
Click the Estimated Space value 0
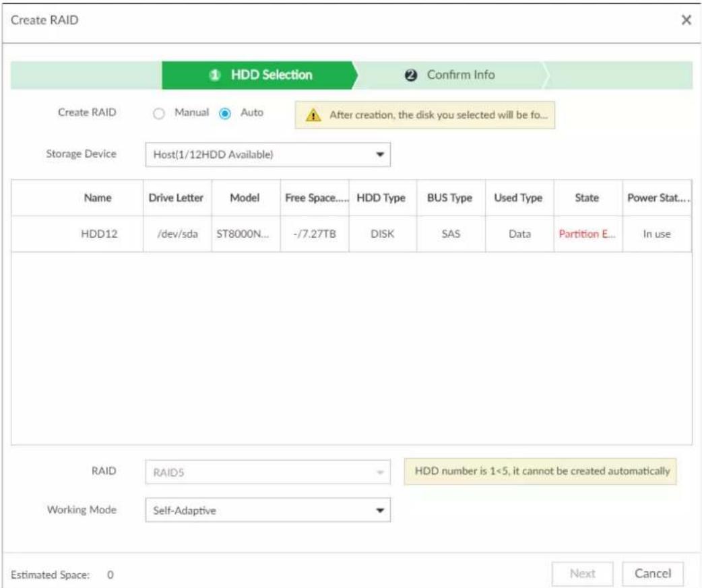[110, 575]
